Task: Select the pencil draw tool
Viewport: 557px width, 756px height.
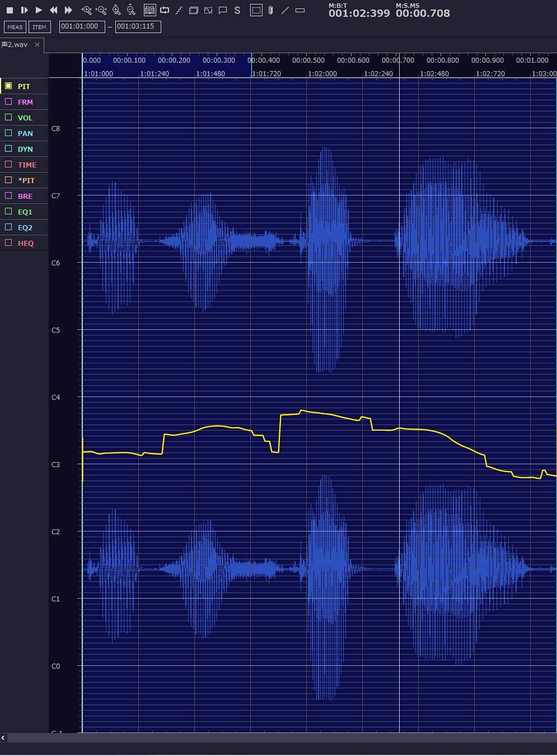Action: pyautogui.click(x=271, y=10)
